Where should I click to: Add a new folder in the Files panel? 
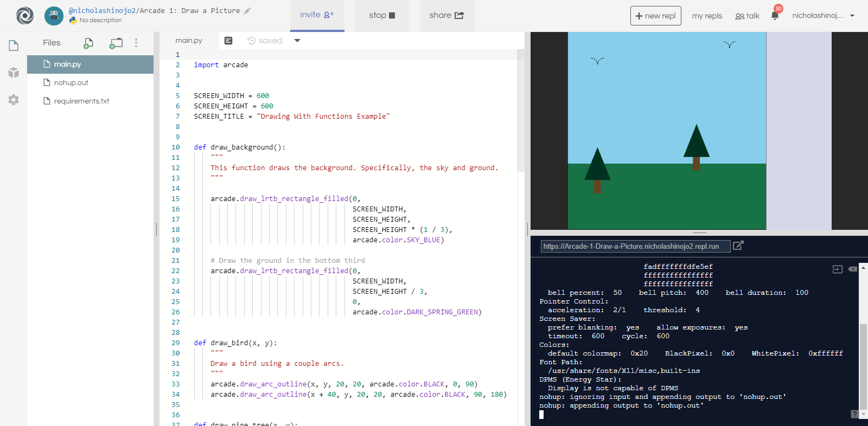(x=116, y=43)
